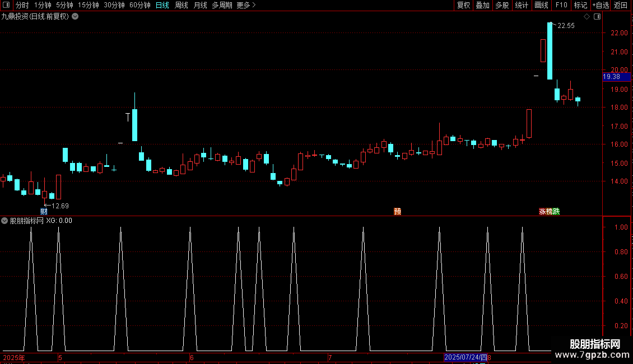Click the 0.20 indicator axis label
Viewport: 633px width, 364px height.
tap(621, 326)
